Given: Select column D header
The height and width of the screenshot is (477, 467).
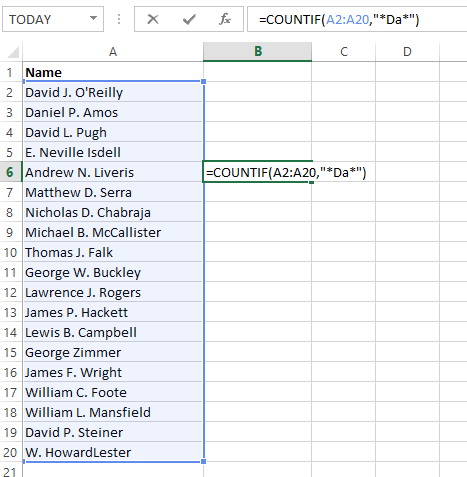Looking at the screenshot, I should click(407, 52).
